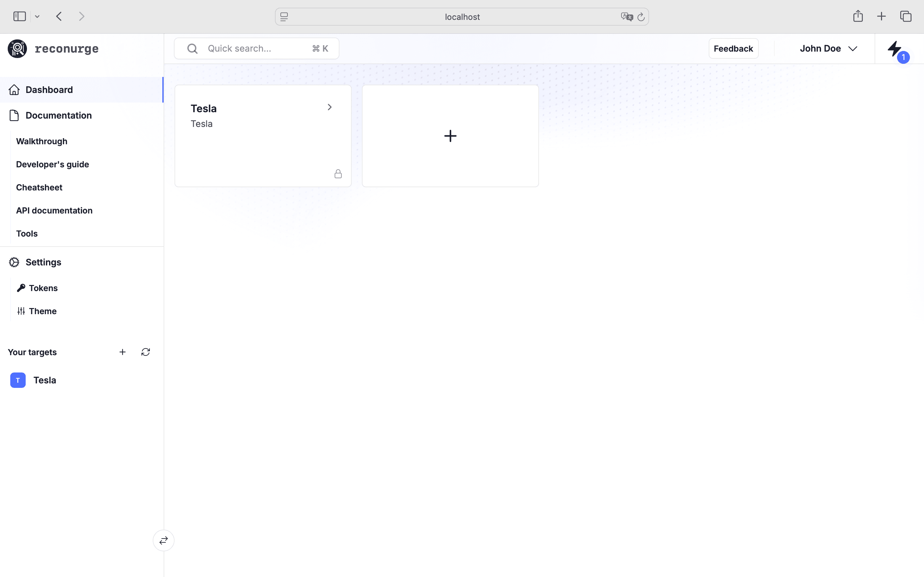Open the Safari sidebar dropdown arrow
This screenshot has height=577, width=924.
coord(37,16)
